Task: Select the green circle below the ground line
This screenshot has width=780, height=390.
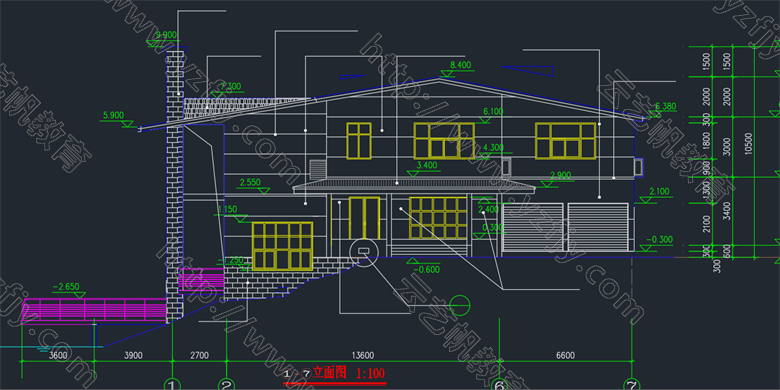Action: tap(460, 303)
